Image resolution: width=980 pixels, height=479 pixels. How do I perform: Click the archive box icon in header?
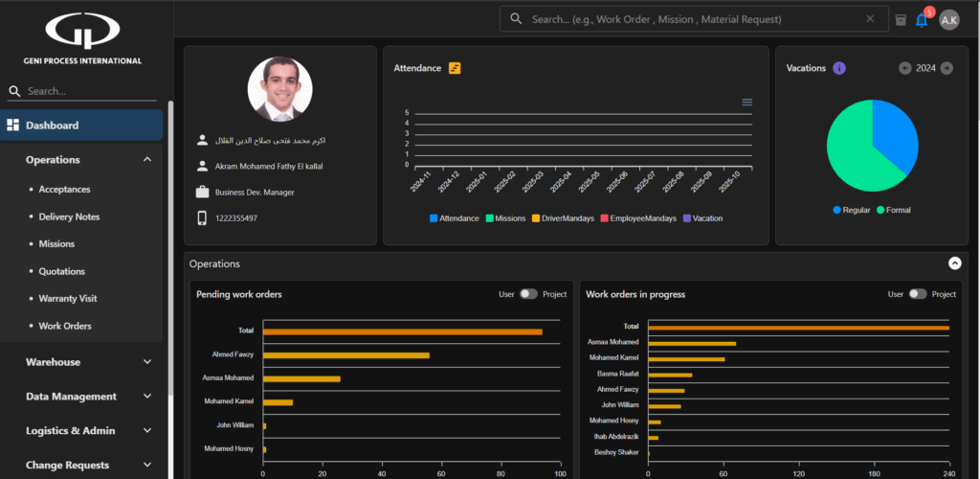pyautogui.click(x=900, y=19)
